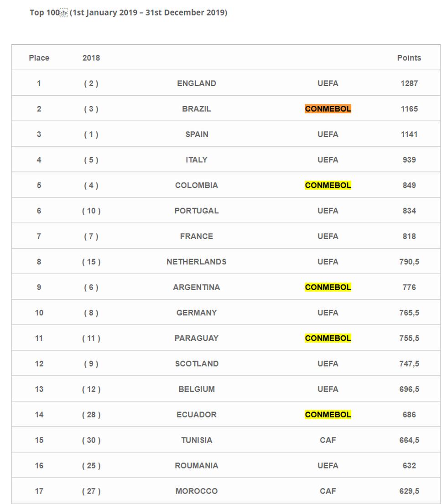The width and height of the screenshot is (447, 504).
Task: Click the Place column header
Action: (x=39, y=58)
